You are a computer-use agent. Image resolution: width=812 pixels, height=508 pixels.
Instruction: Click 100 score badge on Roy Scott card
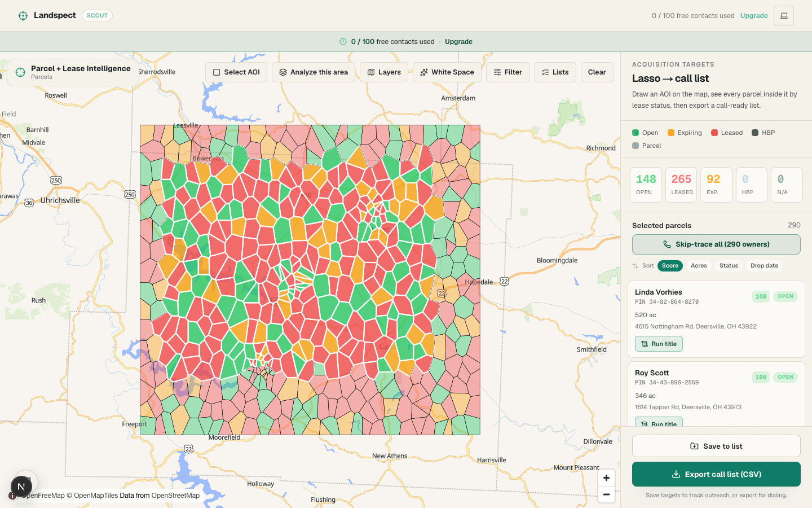click(761, 377)
